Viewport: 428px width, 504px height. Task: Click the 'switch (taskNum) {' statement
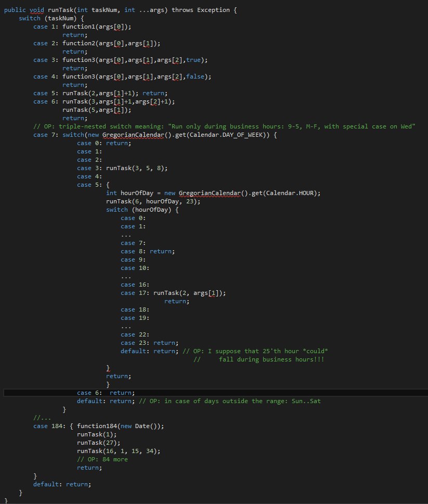click(51, 18)
